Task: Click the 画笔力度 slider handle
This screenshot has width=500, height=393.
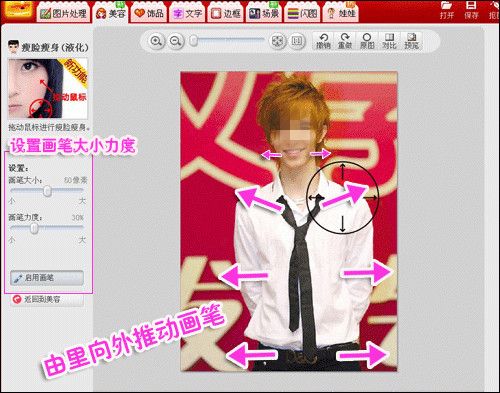Action: (34, 228)
